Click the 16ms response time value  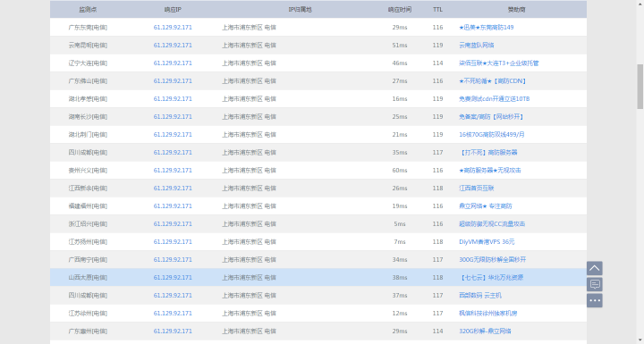(x=400, y=99)
